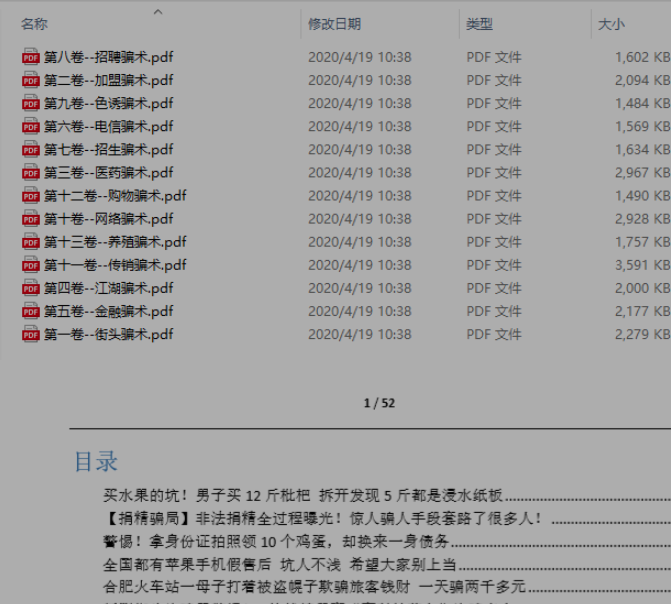
Task: Select file name 第四卷--江湖骗术.pdf
Action: tap(109, 288)
